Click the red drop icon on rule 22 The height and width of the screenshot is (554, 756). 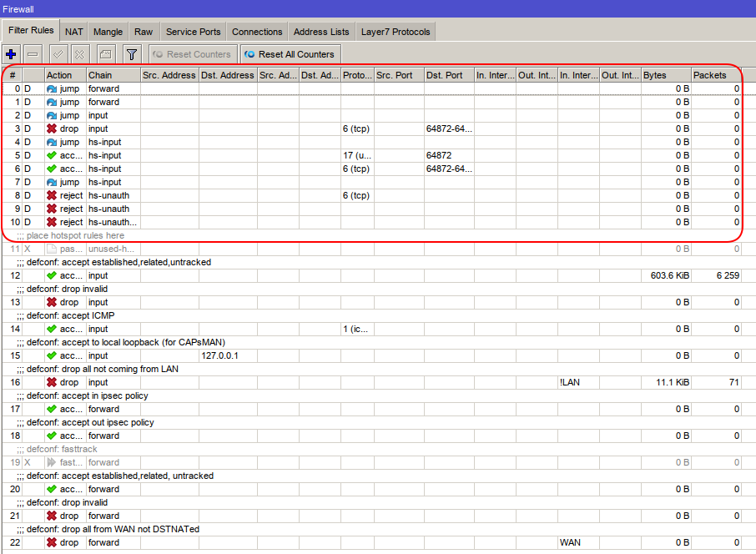coord(52,542)
